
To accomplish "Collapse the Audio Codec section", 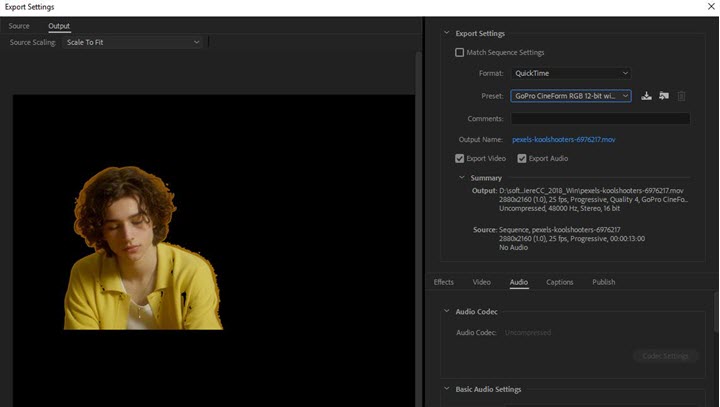I will (446, 312).
